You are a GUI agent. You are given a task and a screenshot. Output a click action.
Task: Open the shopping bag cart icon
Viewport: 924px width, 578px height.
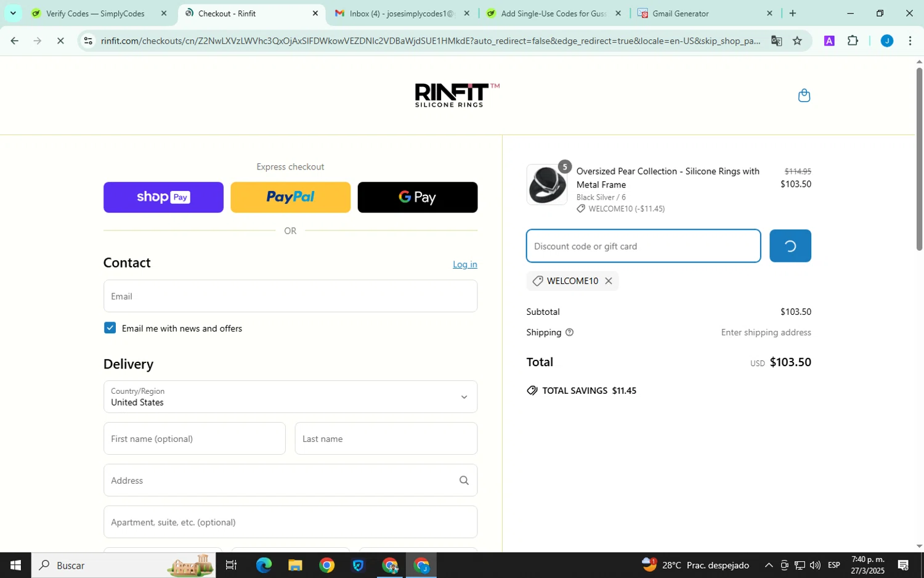coord(804,96)
